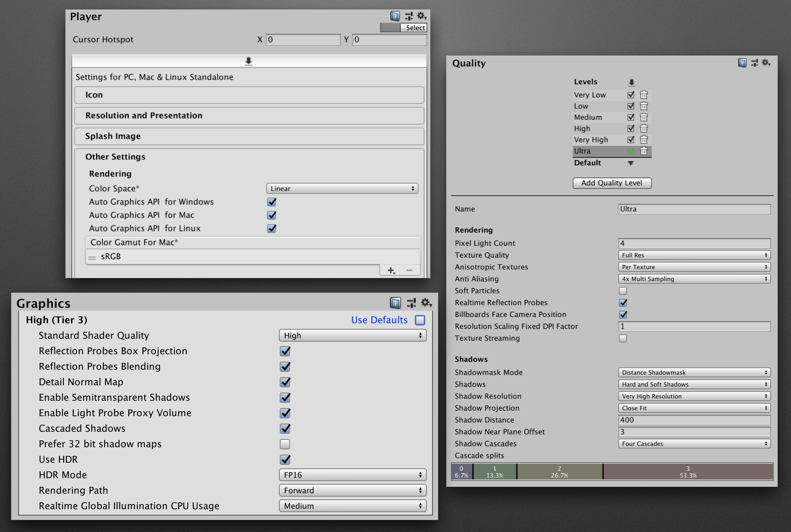Open Default quality level arrow
Screen dimensions: 791x532
[631, 163]
